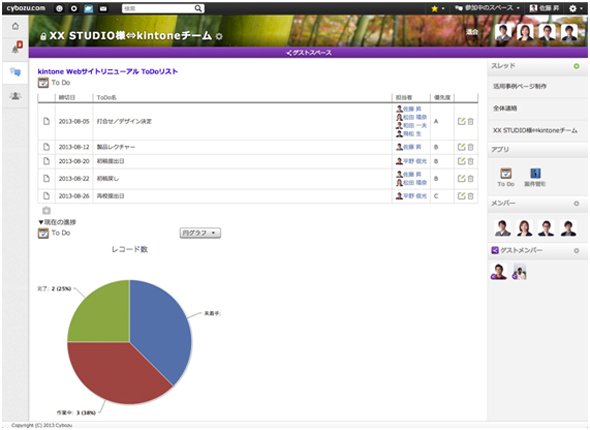Open members settings gear in sidebar
This screenshot has width=590, height=430.
click(576, 204)
